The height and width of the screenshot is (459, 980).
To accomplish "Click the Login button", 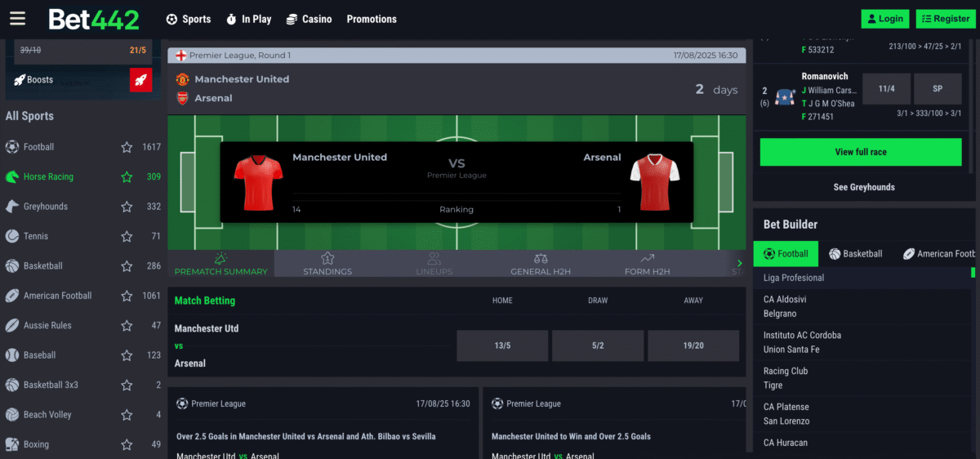I will coord(885,19).
